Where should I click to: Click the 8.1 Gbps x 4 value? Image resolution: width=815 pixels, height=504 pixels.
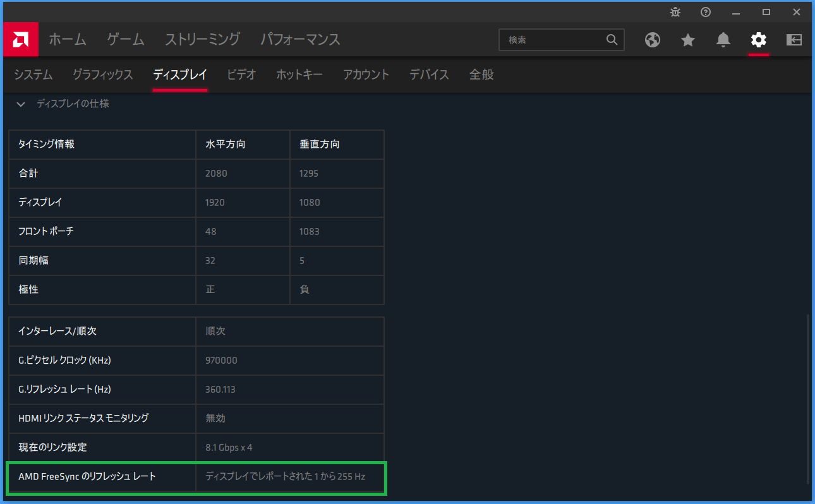point(229,447)
